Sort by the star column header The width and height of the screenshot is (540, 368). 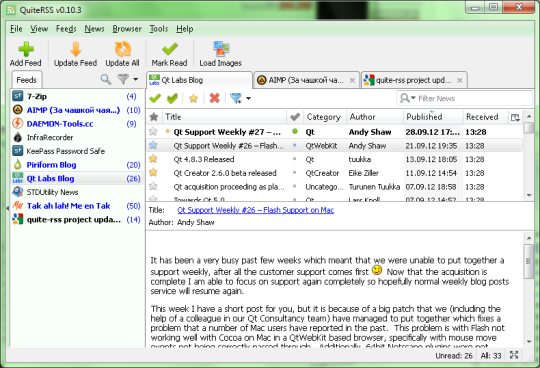pos(154,117)
